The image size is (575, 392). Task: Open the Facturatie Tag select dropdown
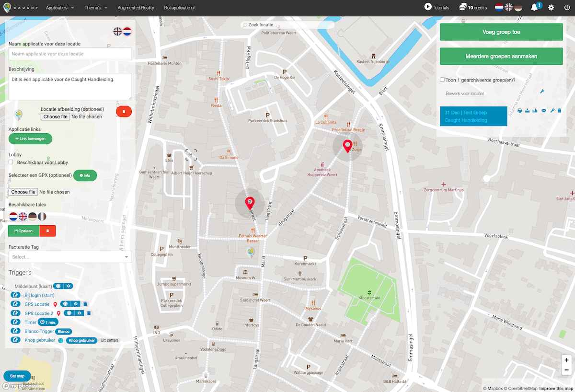point(70,257)
